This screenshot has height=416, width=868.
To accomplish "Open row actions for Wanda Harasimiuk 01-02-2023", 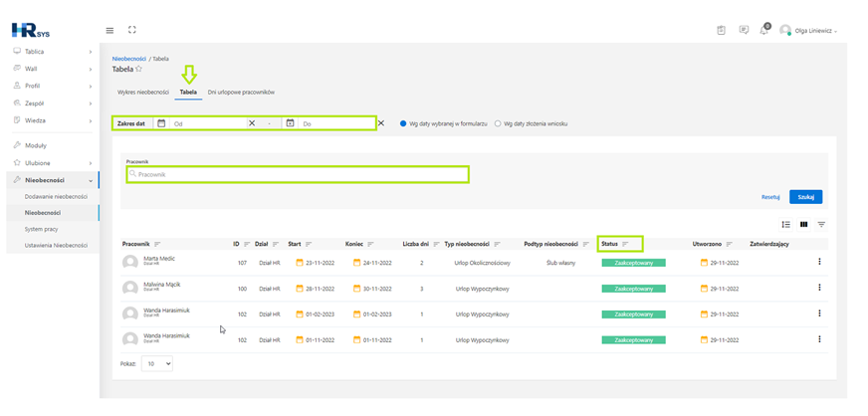I will pos(820,313).
